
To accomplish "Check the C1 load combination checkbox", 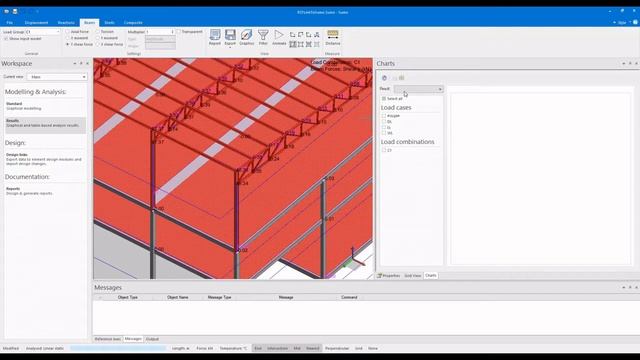I will point(384,150).
